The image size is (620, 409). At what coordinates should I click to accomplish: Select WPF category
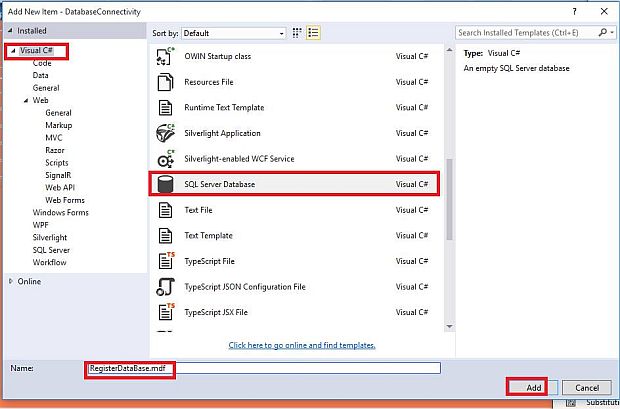[40, 225]
